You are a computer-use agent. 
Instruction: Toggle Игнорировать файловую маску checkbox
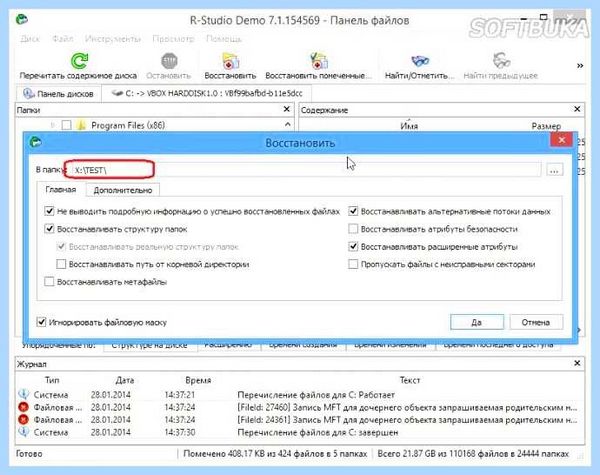41,322
